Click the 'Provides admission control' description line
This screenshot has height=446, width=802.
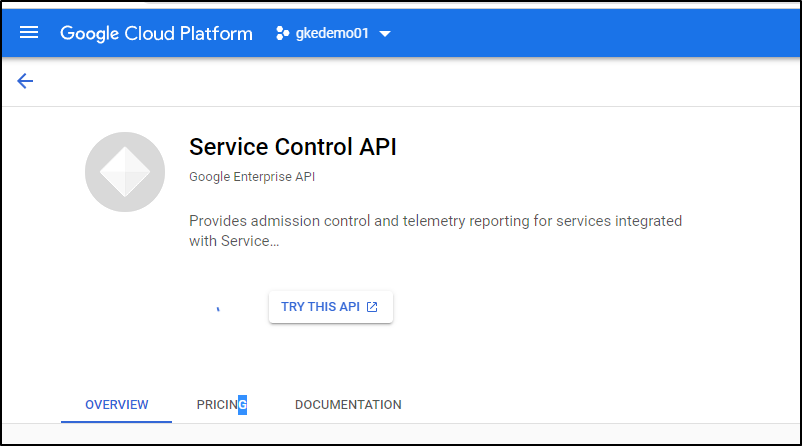click(435, 221)
